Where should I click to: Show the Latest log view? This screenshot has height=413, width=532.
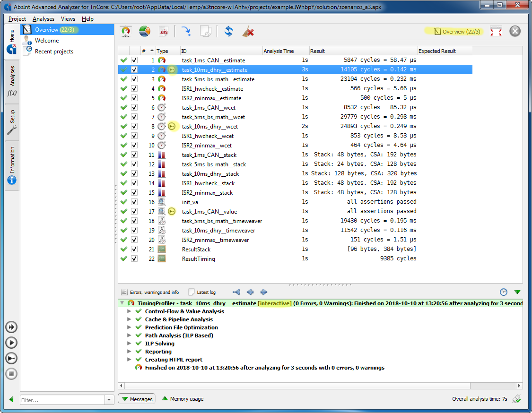[202, 292]
